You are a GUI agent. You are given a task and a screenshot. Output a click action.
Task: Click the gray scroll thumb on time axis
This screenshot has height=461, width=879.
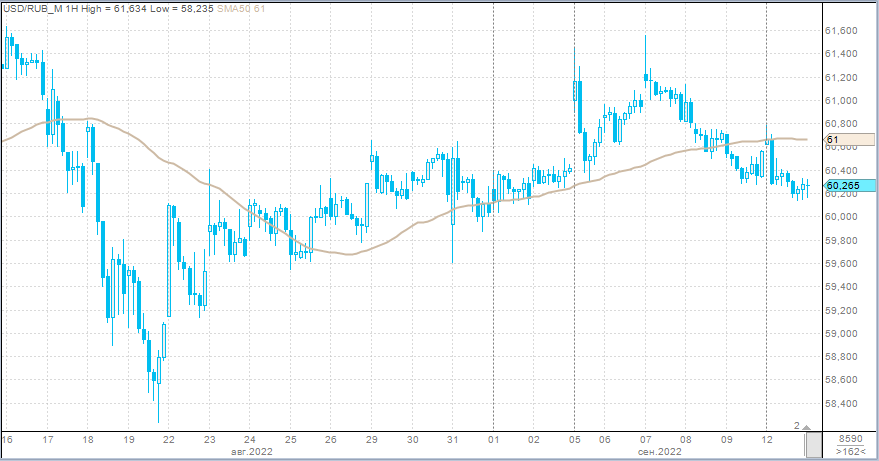[813, 444]
